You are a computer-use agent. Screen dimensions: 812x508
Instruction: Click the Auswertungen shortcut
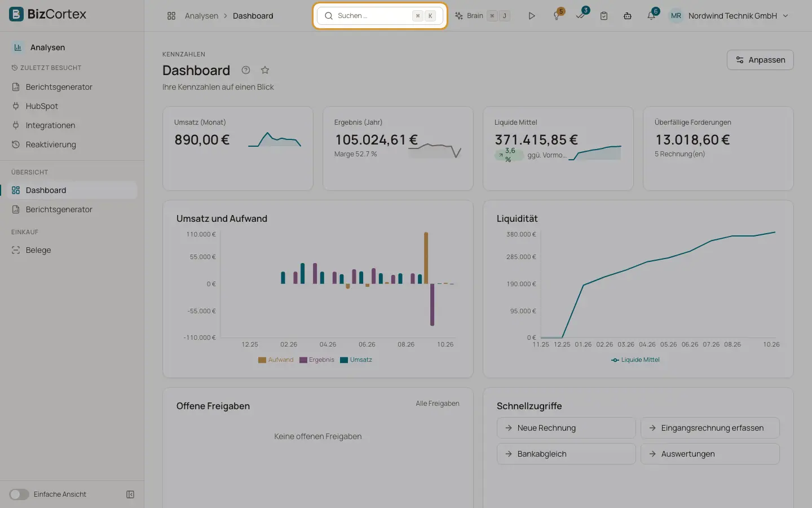coord(710,454)
